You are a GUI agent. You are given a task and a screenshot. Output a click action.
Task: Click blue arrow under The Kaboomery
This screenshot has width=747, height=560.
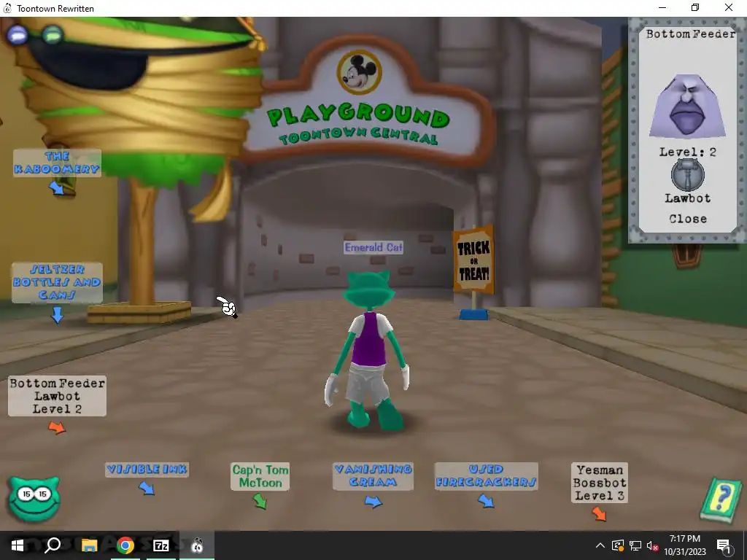click(x=57, y=188)
